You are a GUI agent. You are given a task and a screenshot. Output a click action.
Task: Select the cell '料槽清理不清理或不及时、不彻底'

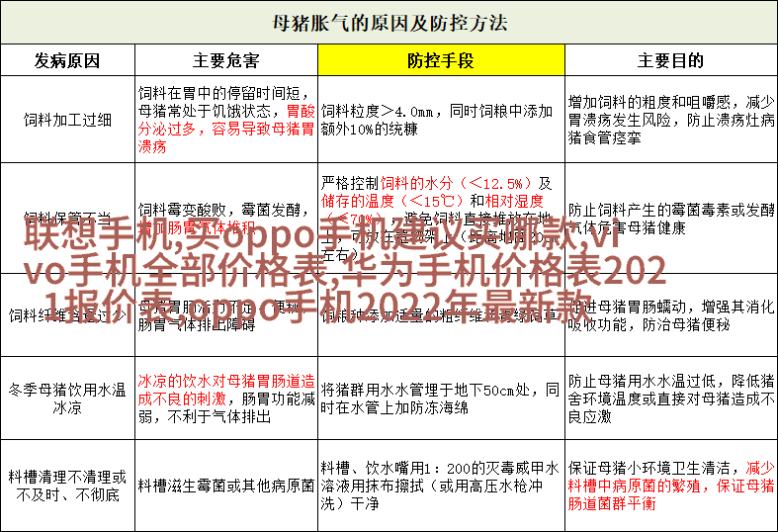point(67,486)
